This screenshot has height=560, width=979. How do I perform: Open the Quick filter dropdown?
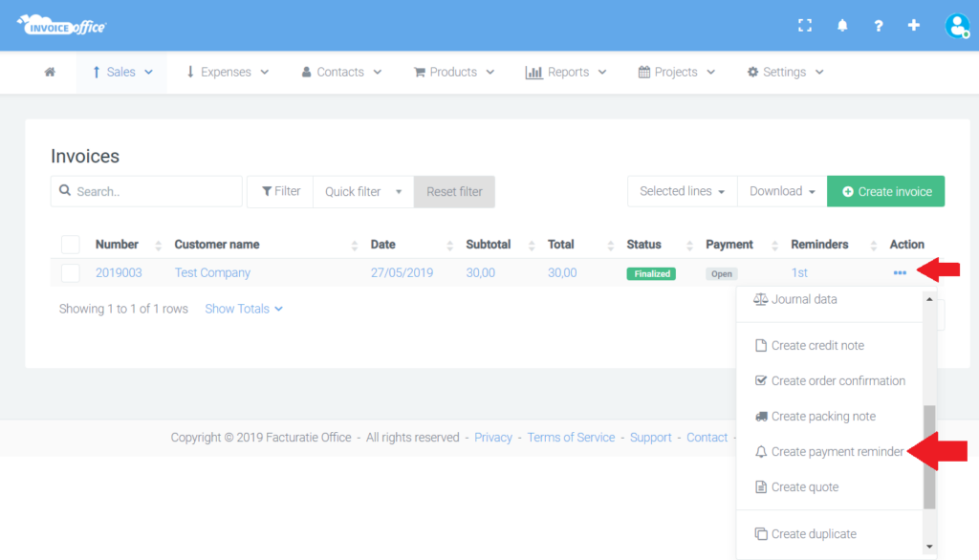pos(363,192)
